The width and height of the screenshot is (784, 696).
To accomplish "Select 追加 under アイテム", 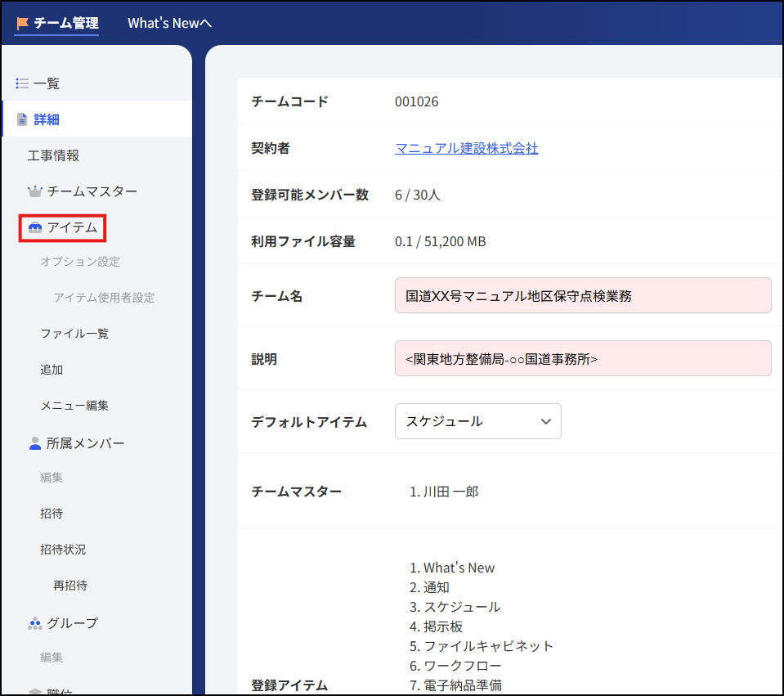I will [x=52, y=370].
